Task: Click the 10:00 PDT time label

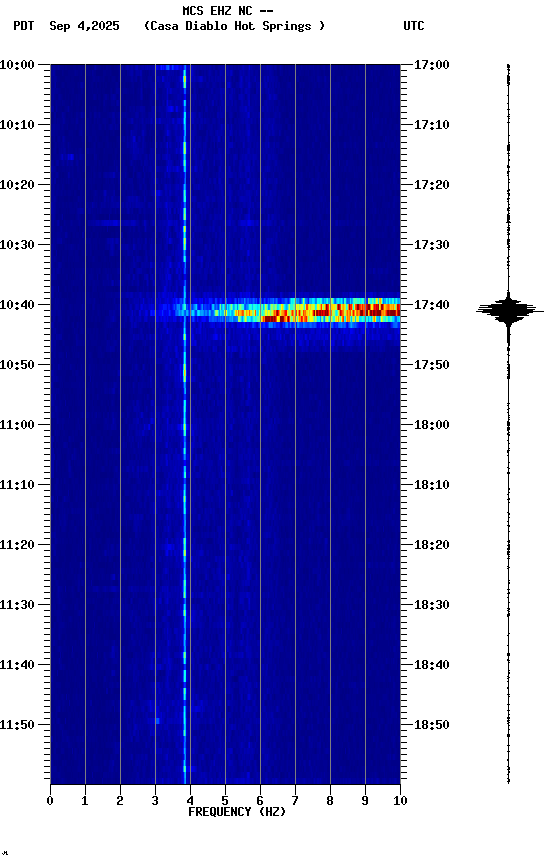Action: 17,65
